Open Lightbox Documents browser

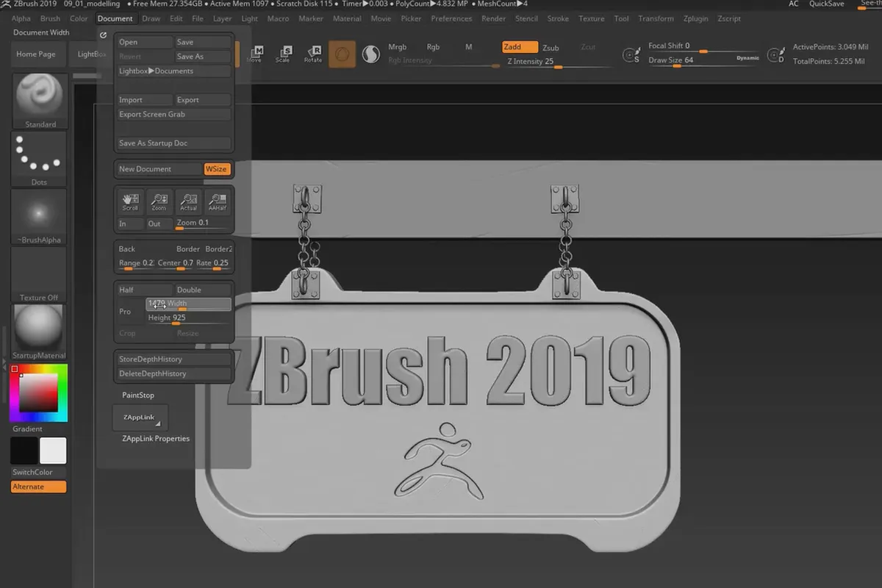(x=174, y=71)
